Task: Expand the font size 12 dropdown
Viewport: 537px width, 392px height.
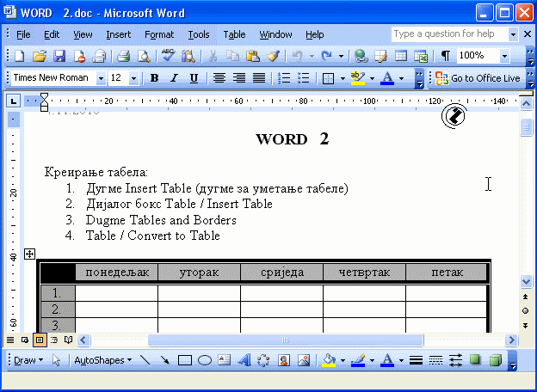Action: point(134,78)
